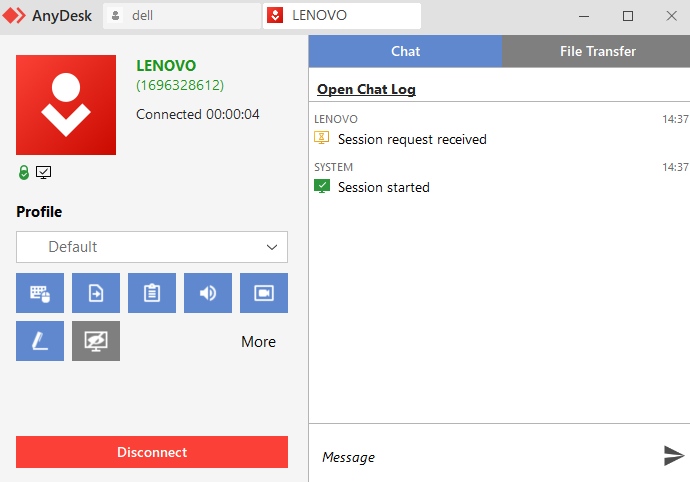Click the Message input field
Viewport: 690px width, 482px height.
pos(484,457)
